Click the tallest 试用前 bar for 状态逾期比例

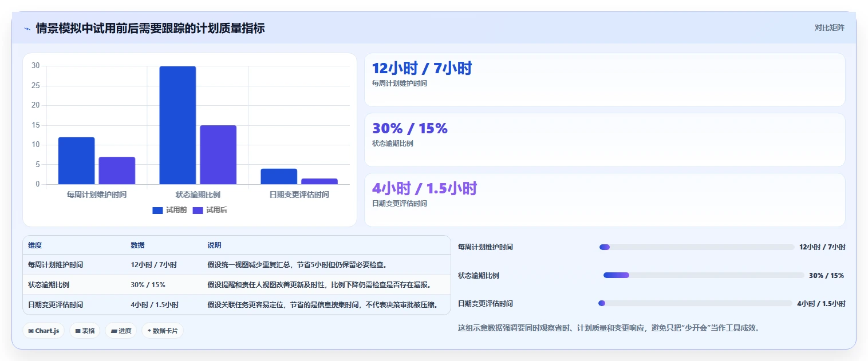[x=177, y=125]
